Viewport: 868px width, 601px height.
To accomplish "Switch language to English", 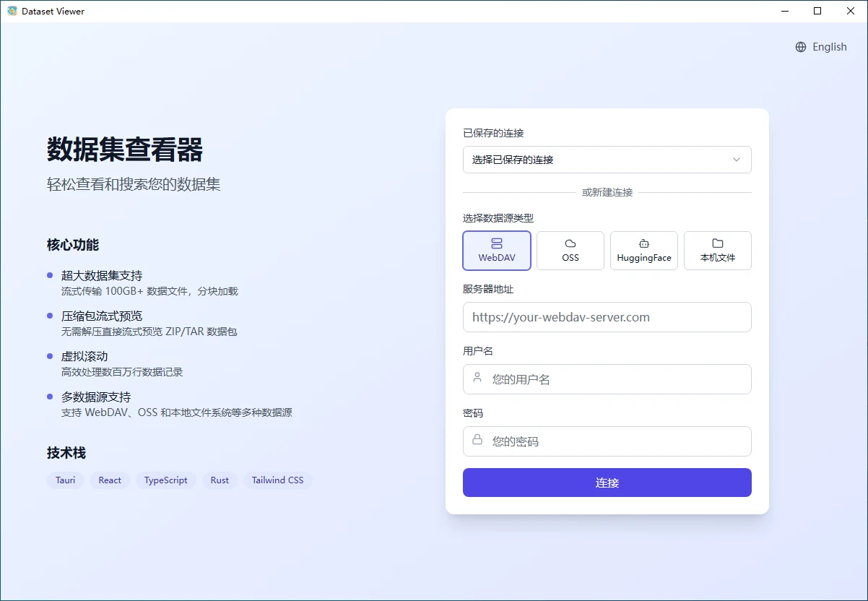I will click(x=829, y=47).
